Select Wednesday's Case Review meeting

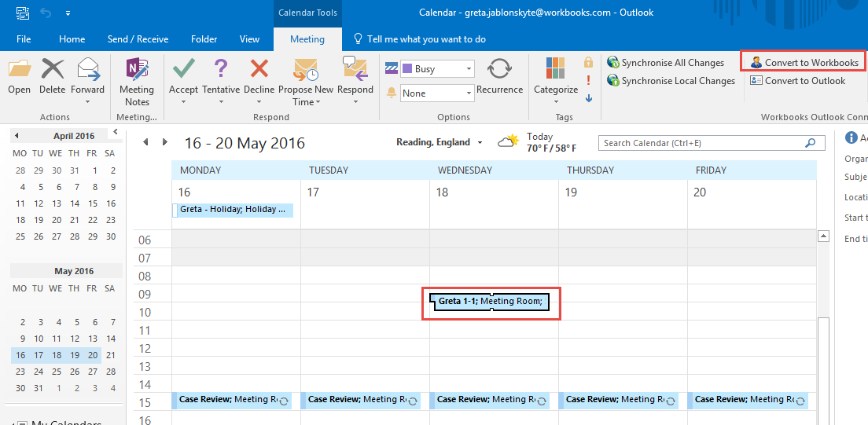[489, 400]
